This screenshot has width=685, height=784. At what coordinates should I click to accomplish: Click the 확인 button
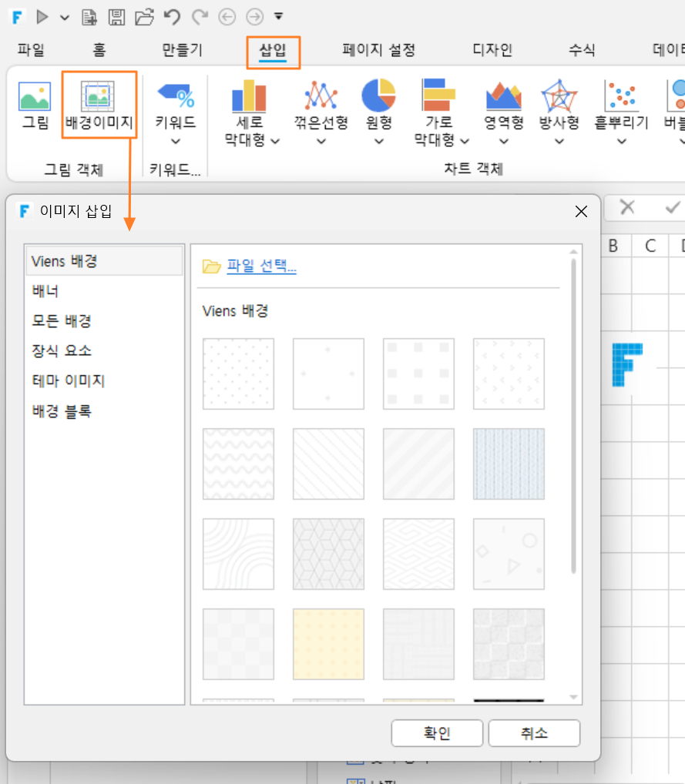(x=437, y=733)
